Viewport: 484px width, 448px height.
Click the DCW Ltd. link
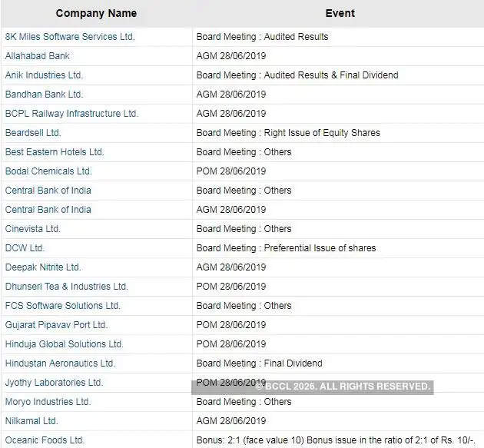[25, 248]
